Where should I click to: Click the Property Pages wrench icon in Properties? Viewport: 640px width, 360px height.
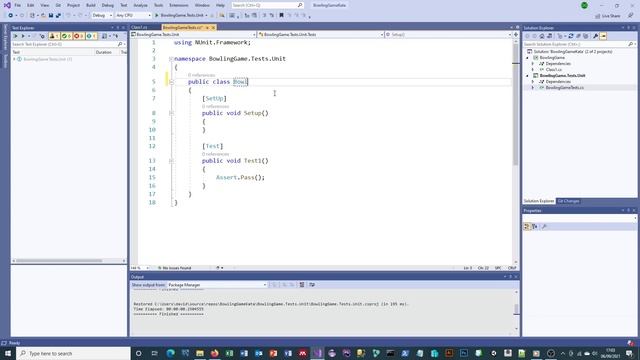tap(544, 227)
